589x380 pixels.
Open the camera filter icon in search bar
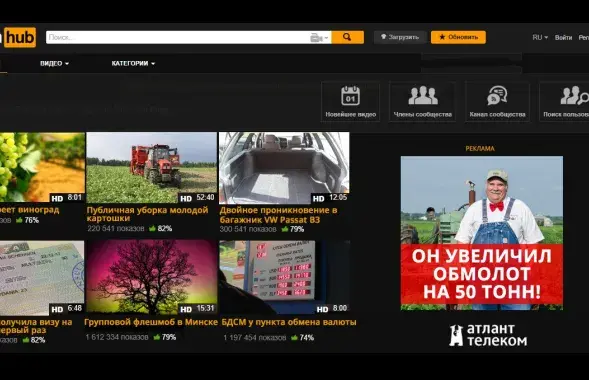tap(319, 37)
